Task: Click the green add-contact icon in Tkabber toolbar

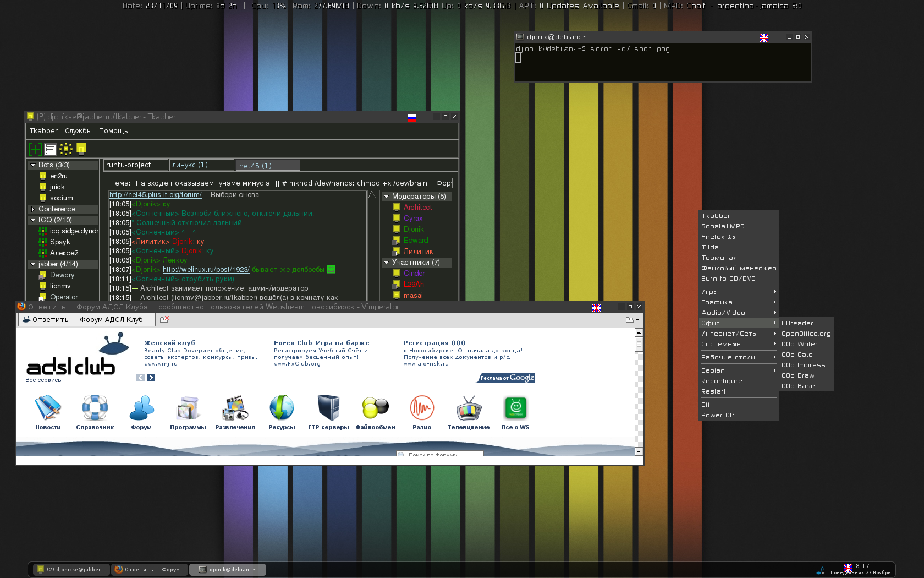Action: [x=35, y=149]
